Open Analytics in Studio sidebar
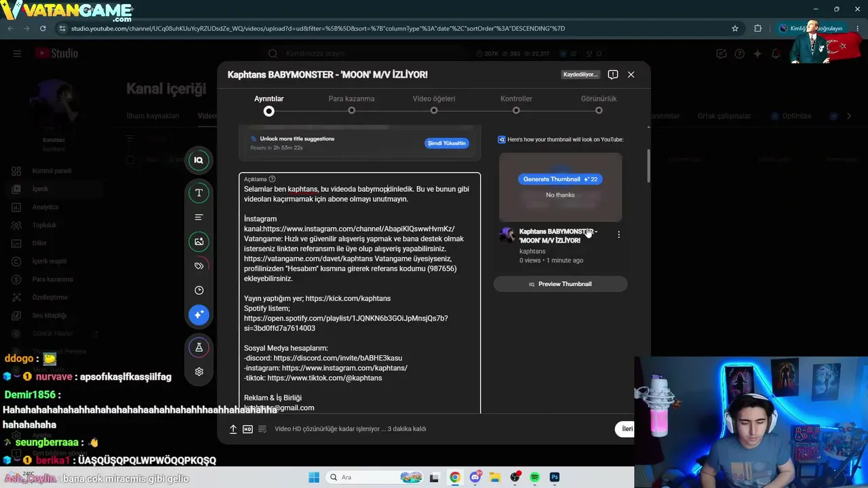The width and height of the screenshot is (868, 488). [45, 207]
